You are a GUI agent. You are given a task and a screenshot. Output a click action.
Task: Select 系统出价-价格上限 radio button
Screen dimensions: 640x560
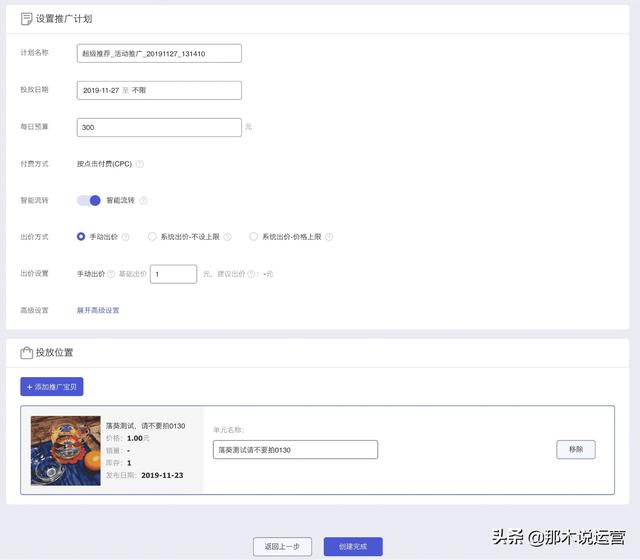coord(253,237)
